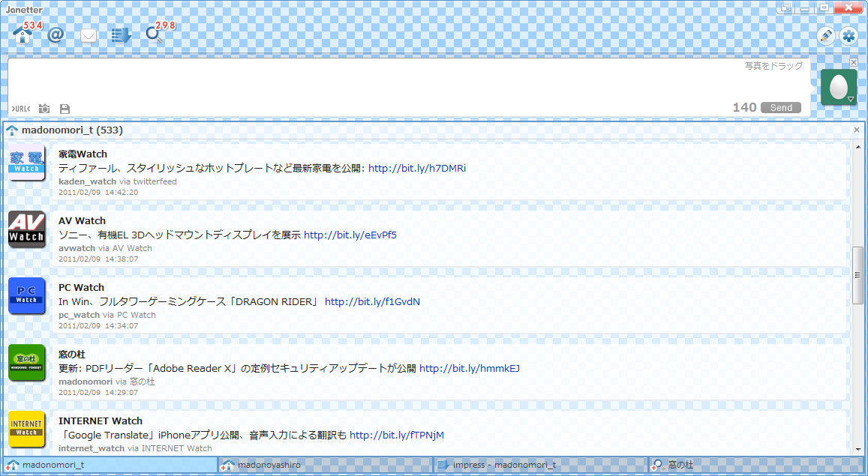
Task: Open link http://bit.ly/eEvPf5
Action: point(350,235)
